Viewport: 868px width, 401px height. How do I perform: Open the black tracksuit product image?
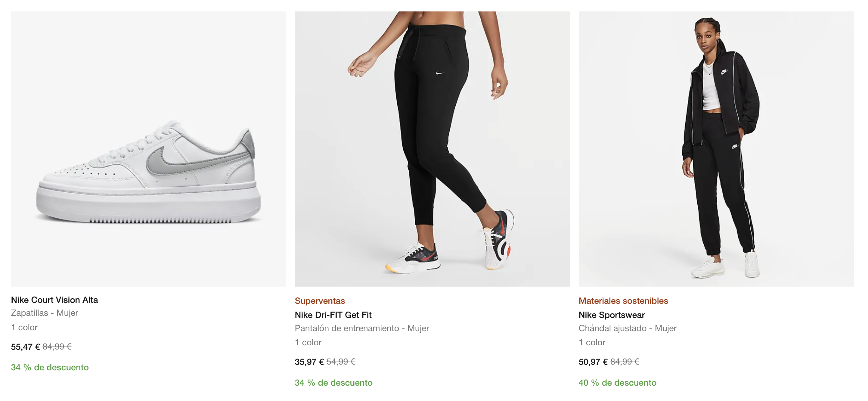click(716, 149)
